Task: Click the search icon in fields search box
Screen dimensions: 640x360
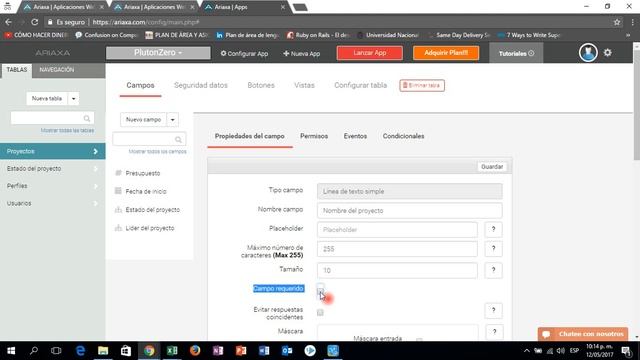Action: pos(178,140)
